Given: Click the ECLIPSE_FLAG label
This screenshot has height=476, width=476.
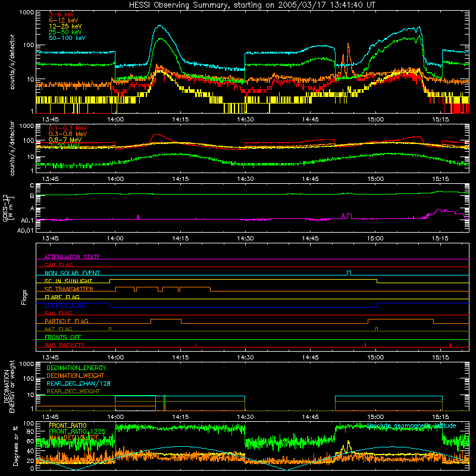Looking at the screenshot, I should (x=65, y=305).
